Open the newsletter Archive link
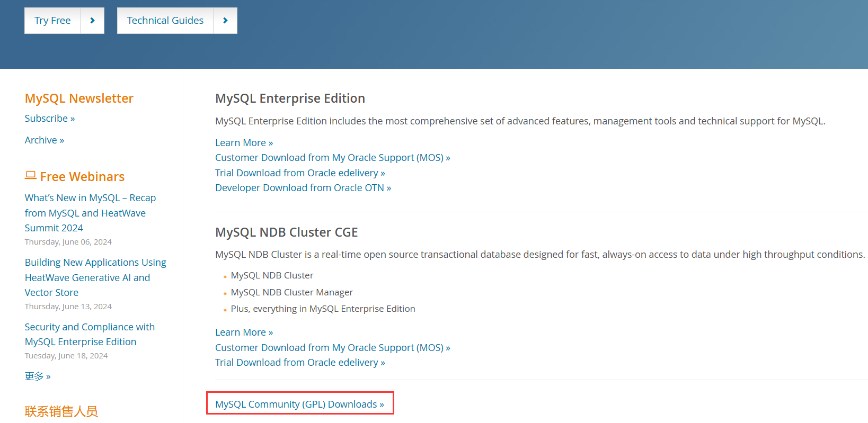 point(45,140)
